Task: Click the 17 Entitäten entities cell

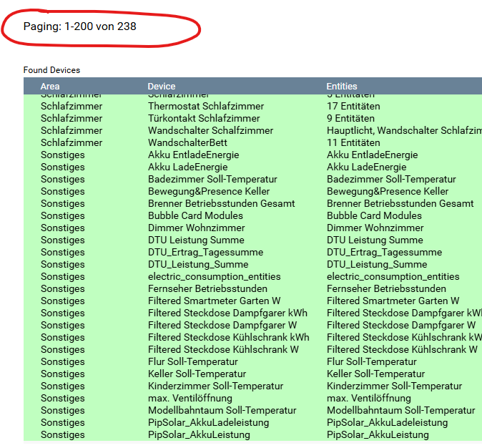Action: (353, 106)
